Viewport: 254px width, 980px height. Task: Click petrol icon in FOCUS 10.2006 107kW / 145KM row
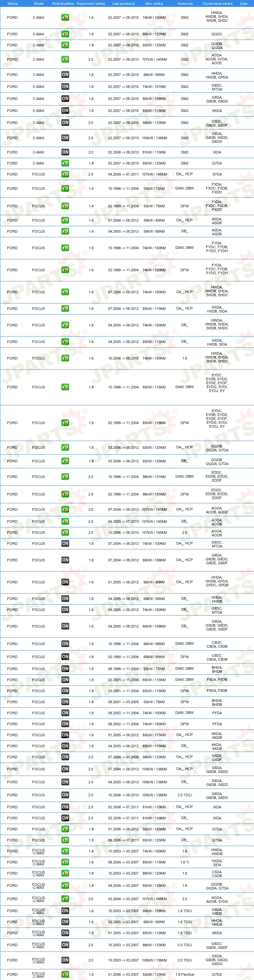coord(65,533)
